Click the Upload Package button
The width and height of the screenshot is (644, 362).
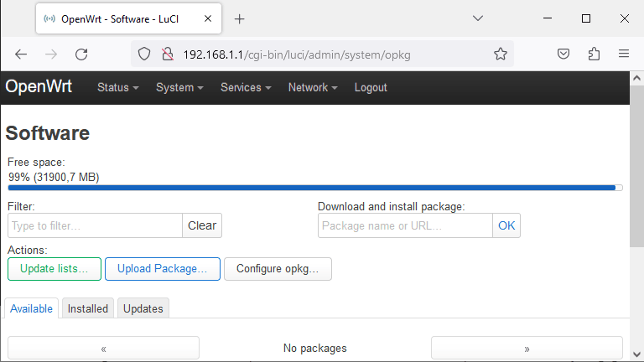pyautogui.click(x=162, y=269)
